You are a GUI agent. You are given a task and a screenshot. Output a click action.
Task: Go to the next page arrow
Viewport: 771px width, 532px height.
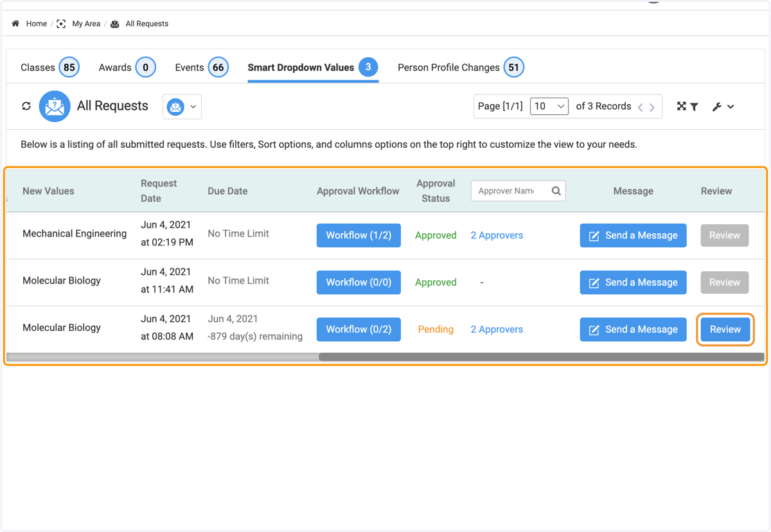pos(652,107)
